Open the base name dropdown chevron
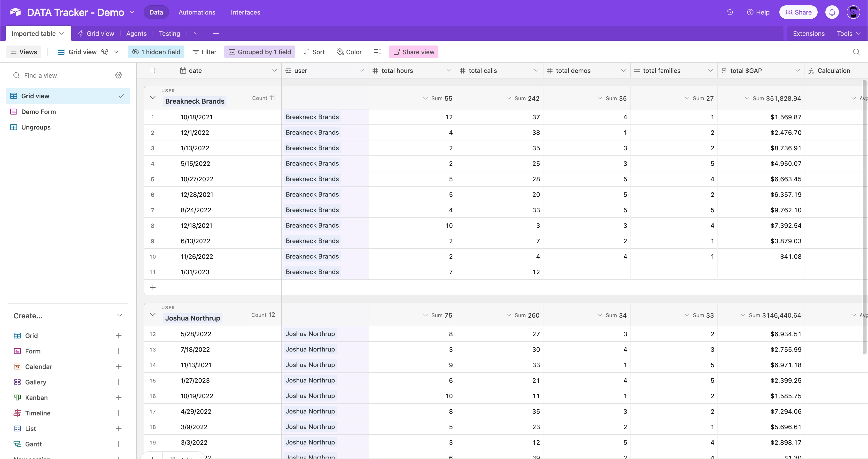This screenshot has height=459, width=868. [x=132, y=12]
